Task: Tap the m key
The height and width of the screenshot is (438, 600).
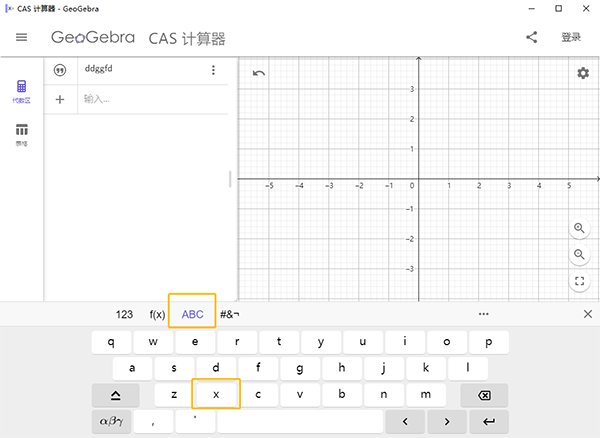Action: (x=426, y=395)
